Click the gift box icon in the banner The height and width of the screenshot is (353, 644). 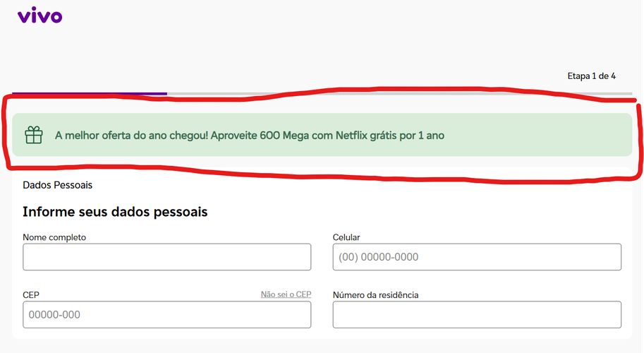pyautogui.click(x=34, y=135)
